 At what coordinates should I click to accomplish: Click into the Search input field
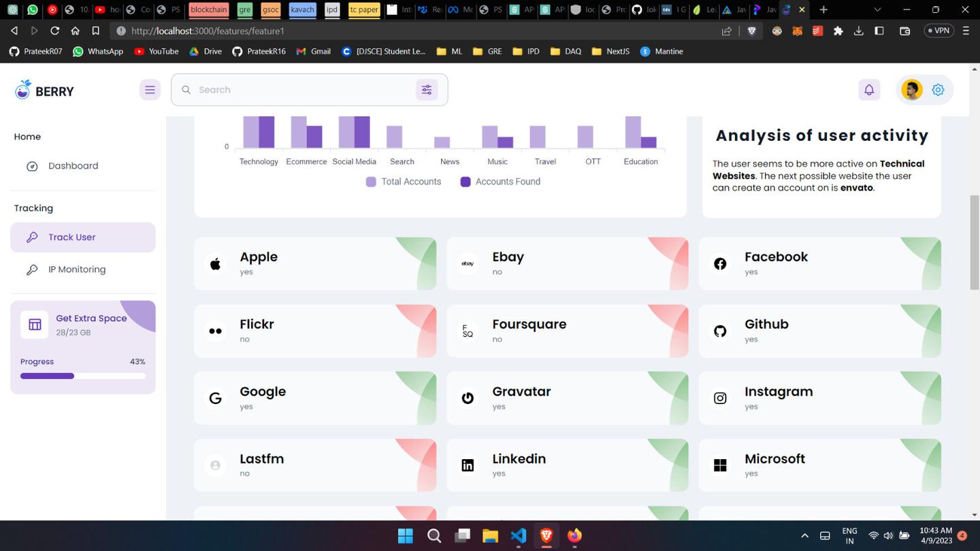click(303, 90)
